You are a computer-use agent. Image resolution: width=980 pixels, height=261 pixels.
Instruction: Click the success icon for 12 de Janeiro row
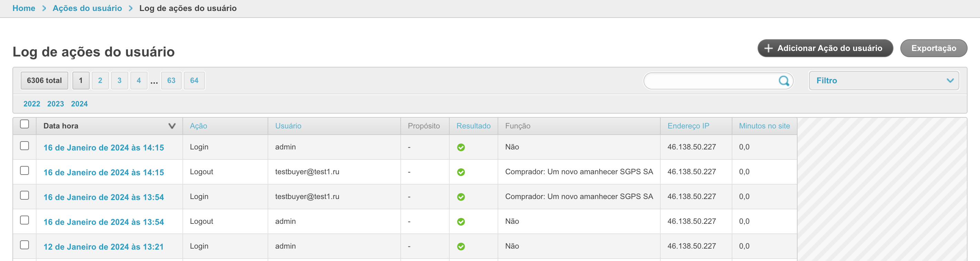click(461, 247)
